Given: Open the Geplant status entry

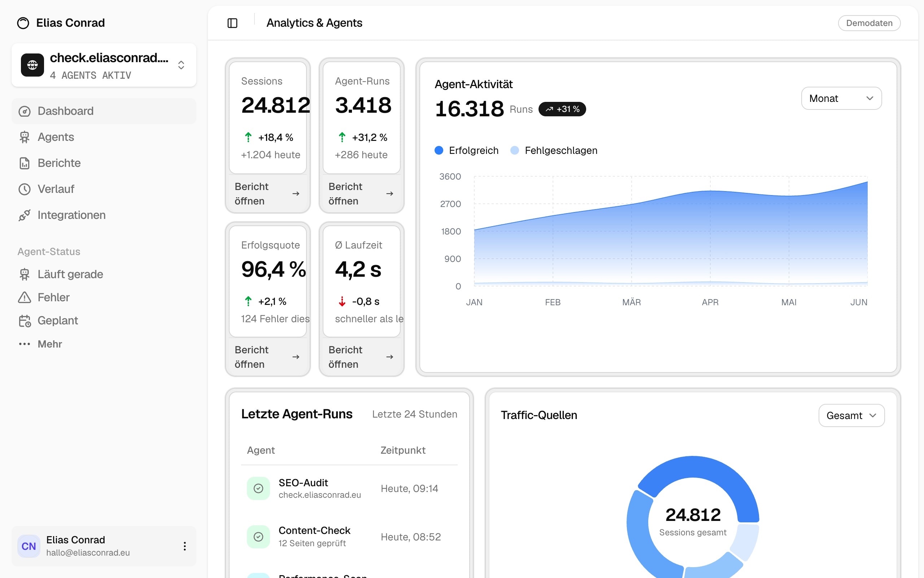Looking at the screenshot, I should click(x=104, y=321).
